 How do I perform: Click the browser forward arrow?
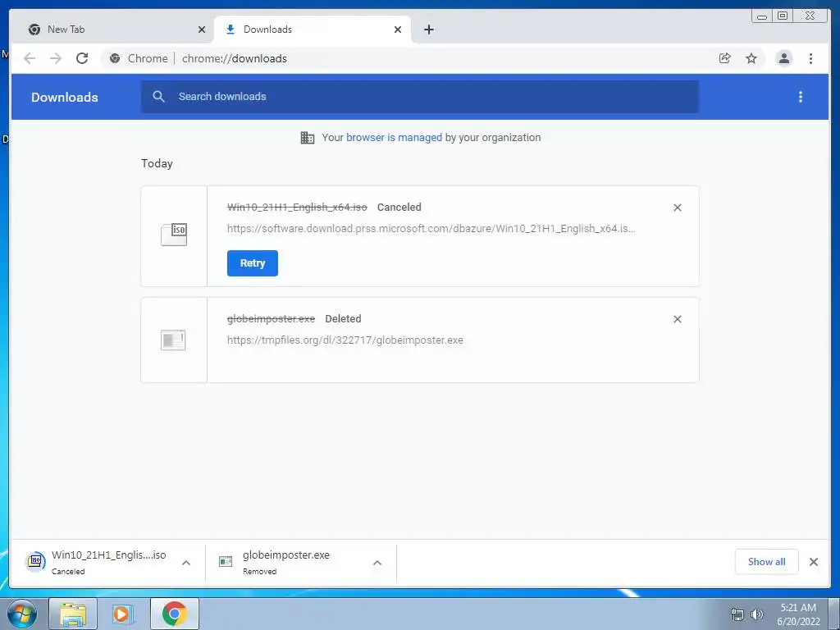pos(56,58)
